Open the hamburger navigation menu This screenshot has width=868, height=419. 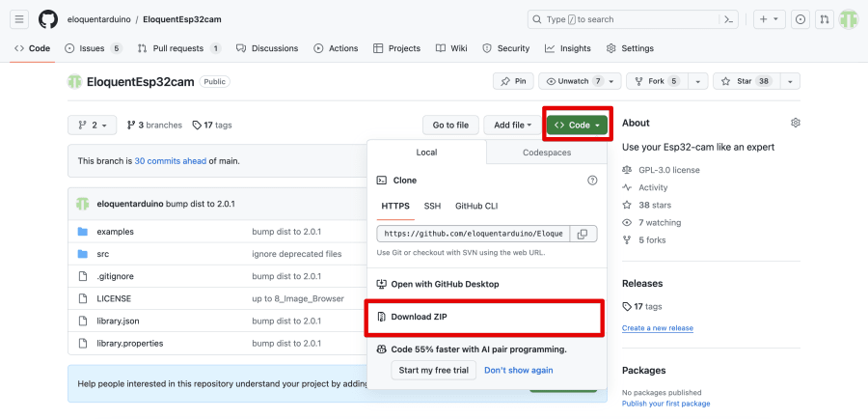pos(19,19)
